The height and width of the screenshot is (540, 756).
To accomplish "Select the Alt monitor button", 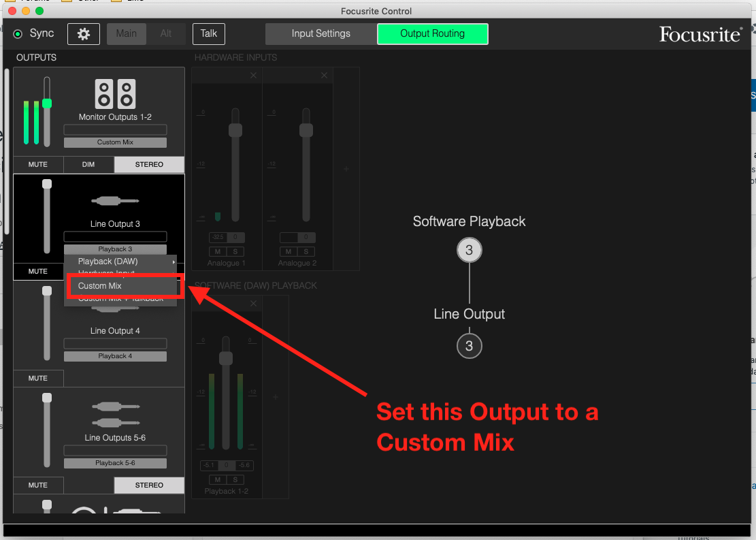I will click(166, 34).
